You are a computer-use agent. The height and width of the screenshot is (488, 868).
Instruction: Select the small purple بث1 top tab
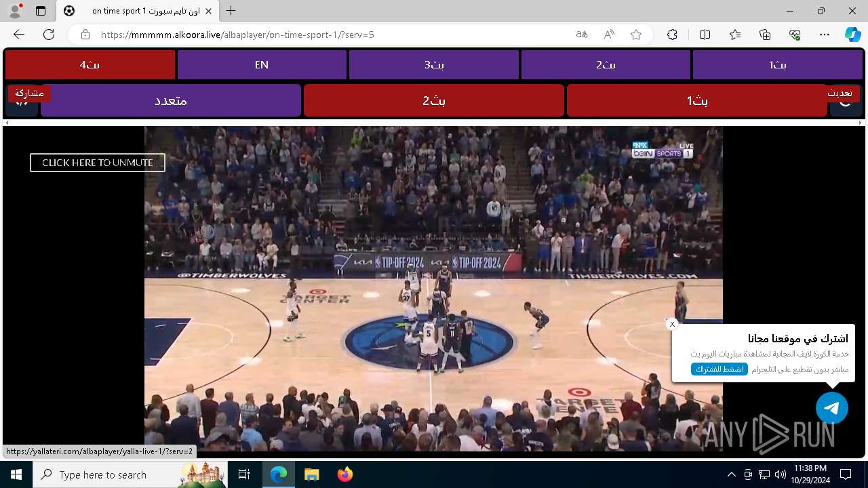coord(778,65)
